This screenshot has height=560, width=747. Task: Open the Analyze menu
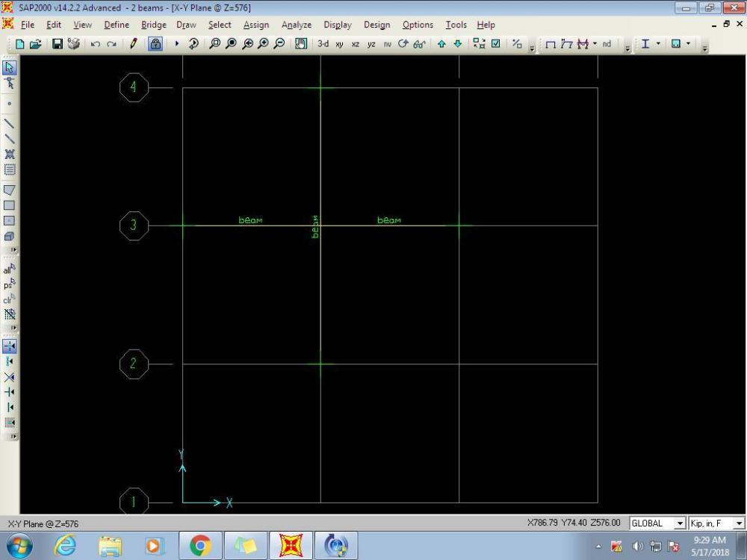click(x=296, y=25)
